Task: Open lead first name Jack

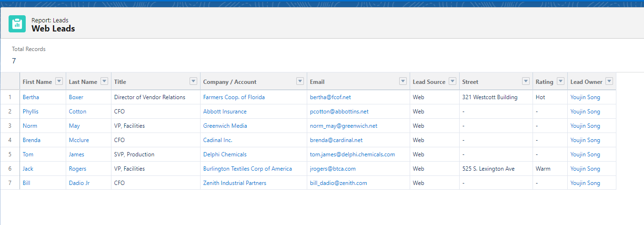Action: click(28, 169)
